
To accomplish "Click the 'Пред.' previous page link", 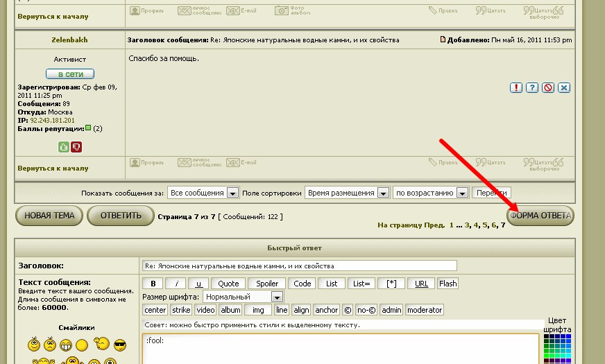I will coord(435,225).
